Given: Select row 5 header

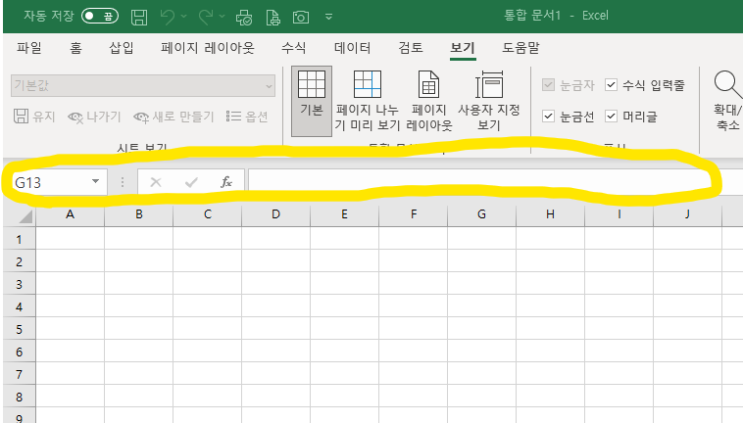Looking at the screenshot, I should click(19, 329).
